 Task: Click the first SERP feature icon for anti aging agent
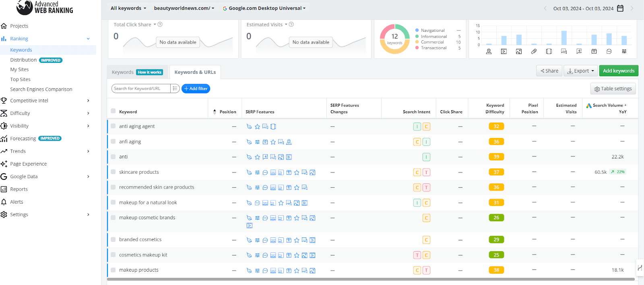249,127
